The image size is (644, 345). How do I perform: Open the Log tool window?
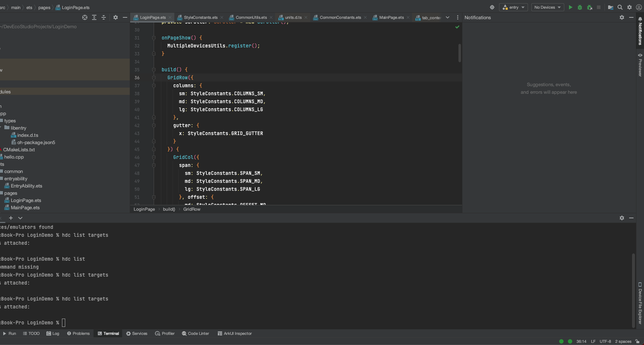[x=53, y=333]
